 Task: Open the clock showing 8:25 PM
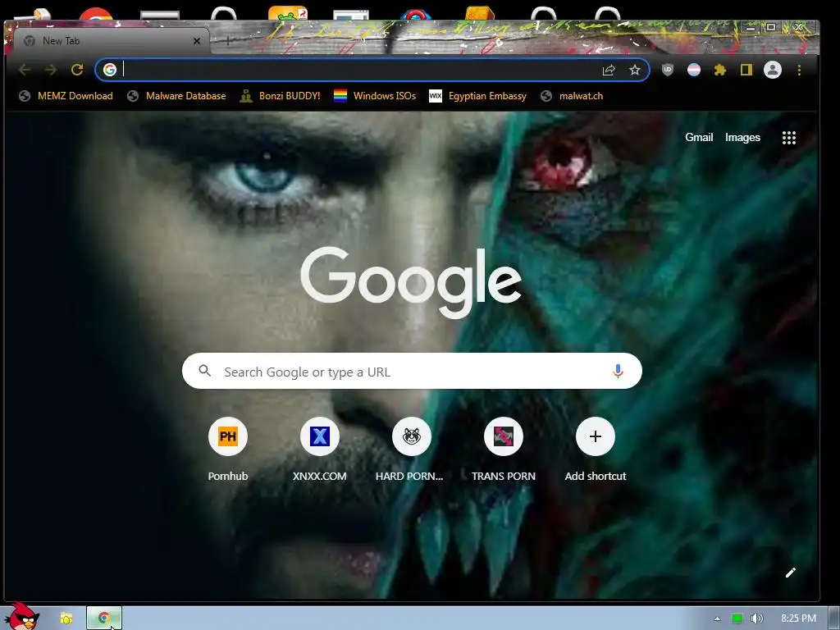pyautogui.click(x=798, y=619)
